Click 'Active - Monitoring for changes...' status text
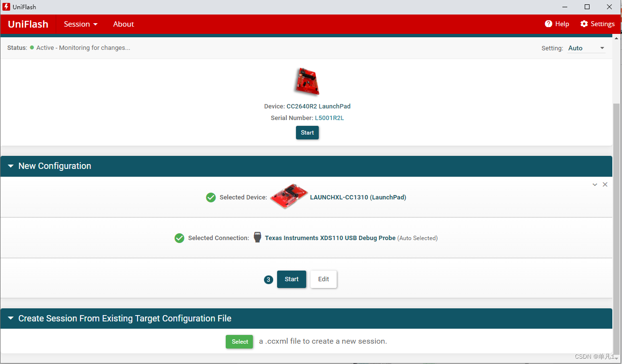The image size is (622, 364). 83,48
